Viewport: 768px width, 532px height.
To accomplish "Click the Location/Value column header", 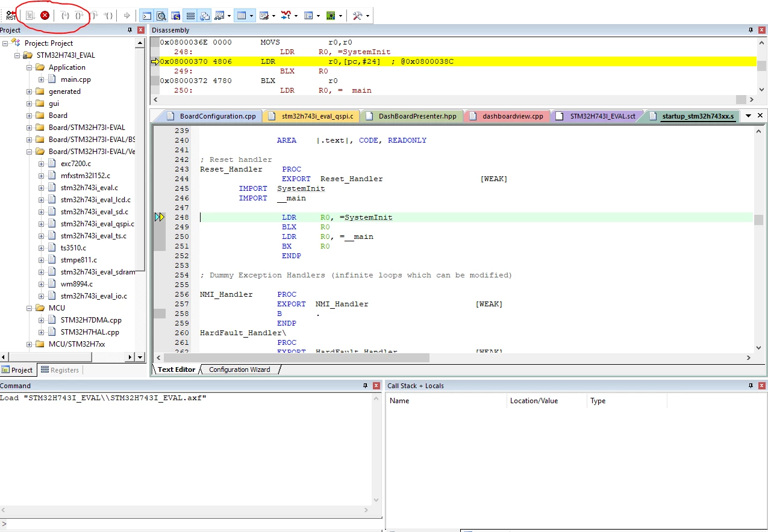I will pos(546,401).
